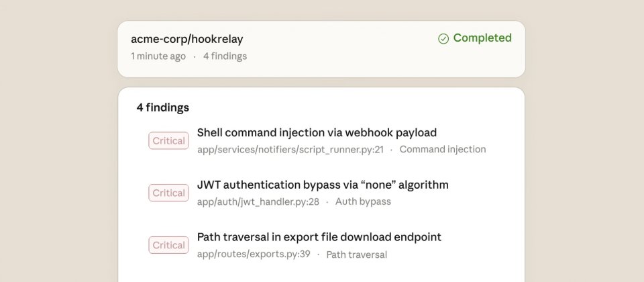Select the Command injection category label
644x282 pixels.
click(443, 150)
